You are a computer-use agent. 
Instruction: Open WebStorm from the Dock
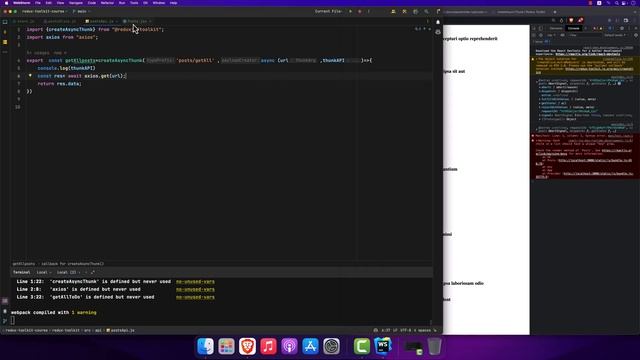click(383, 346)
